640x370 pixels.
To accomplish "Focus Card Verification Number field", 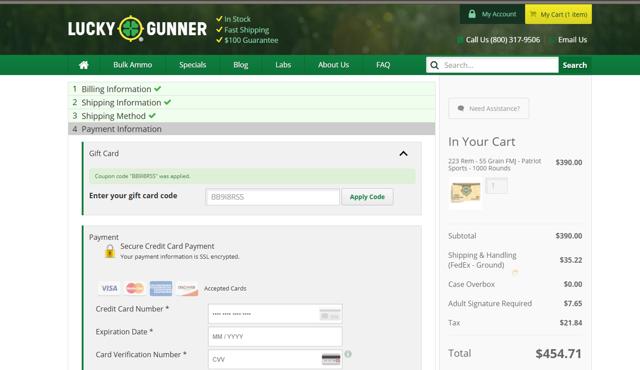I will click(275, 359).
